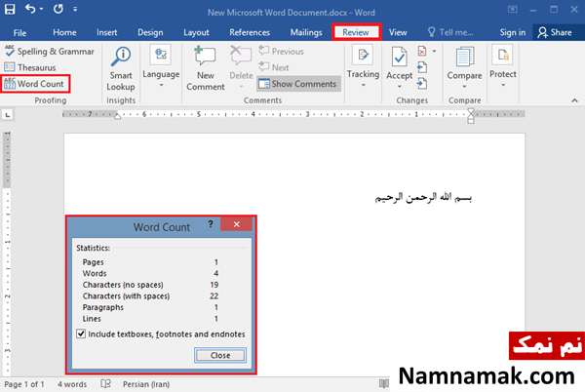Screen dimensions: 585x392
Task: Switch to the View tab
Action: pyautogui.click(x=398, y=32)
